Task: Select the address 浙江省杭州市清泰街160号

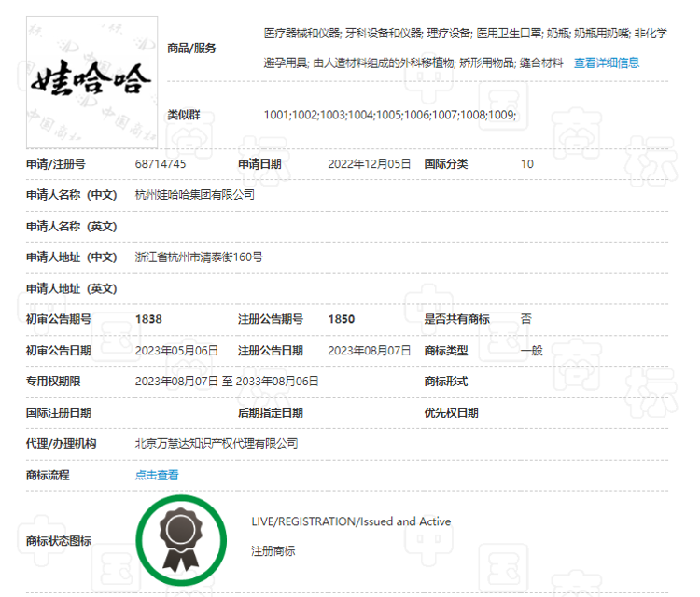Action: [x=199, y=257]
